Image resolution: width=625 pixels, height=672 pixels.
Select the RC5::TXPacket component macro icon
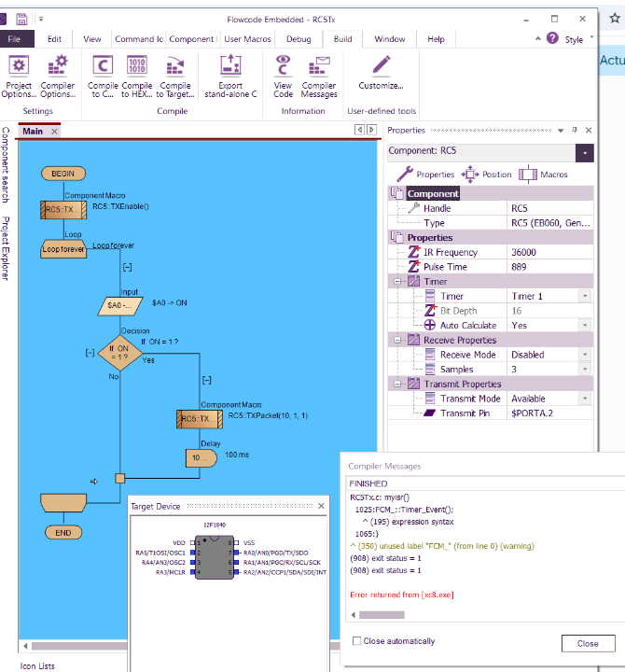pos(200,419)
